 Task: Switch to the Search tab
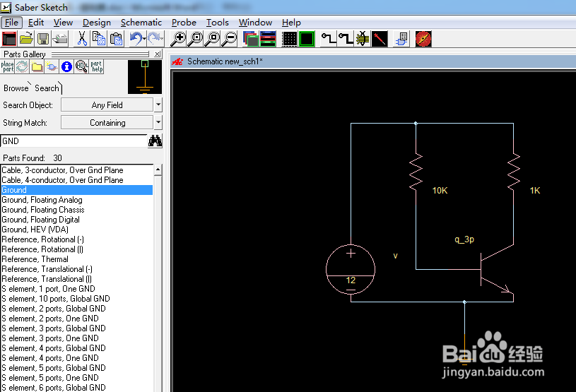[47, 88]
